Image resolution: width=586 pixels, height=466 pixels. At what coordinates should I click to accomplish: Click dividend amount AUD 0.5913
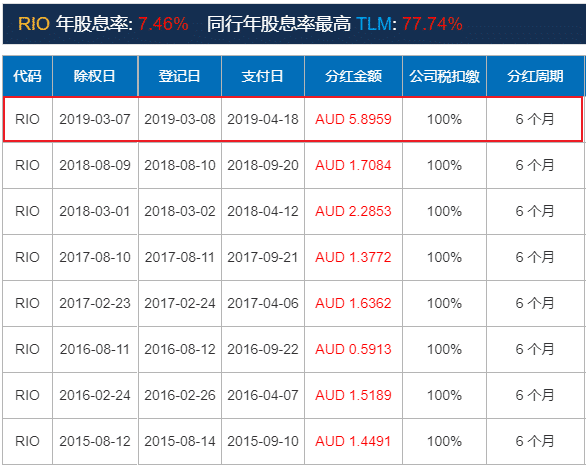[x=353, y=349]
